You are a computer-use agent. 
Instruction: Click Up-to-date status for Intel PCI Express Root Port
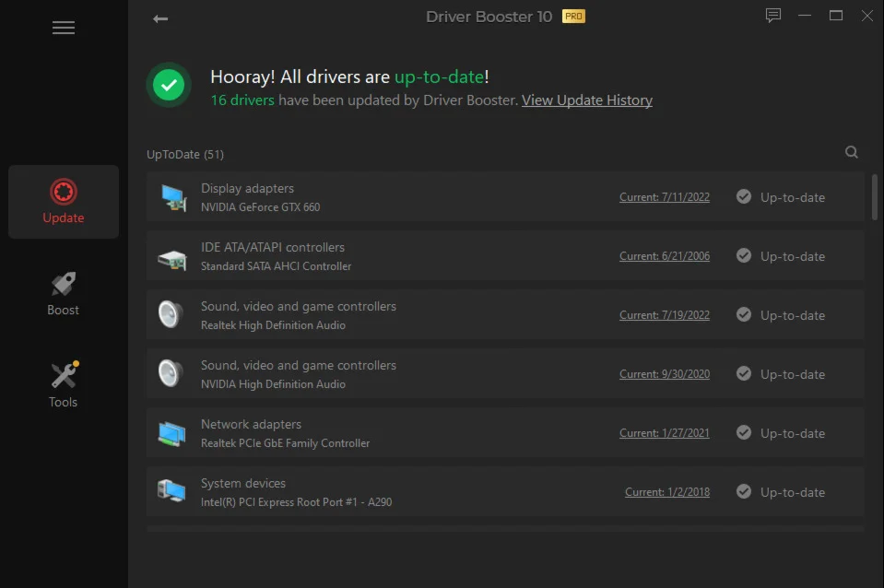click(781, 492)
